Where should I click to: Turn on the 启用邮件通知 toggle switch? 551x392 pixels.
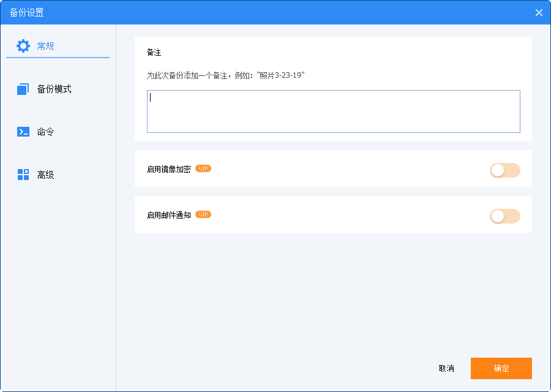click(x=504, y=216)
